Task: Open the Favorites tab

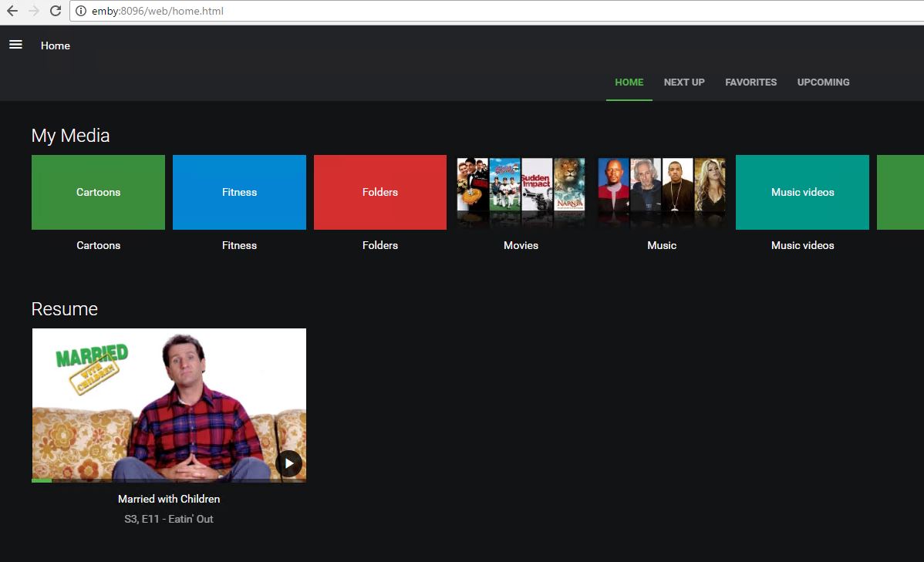Action: click(750, 82)
